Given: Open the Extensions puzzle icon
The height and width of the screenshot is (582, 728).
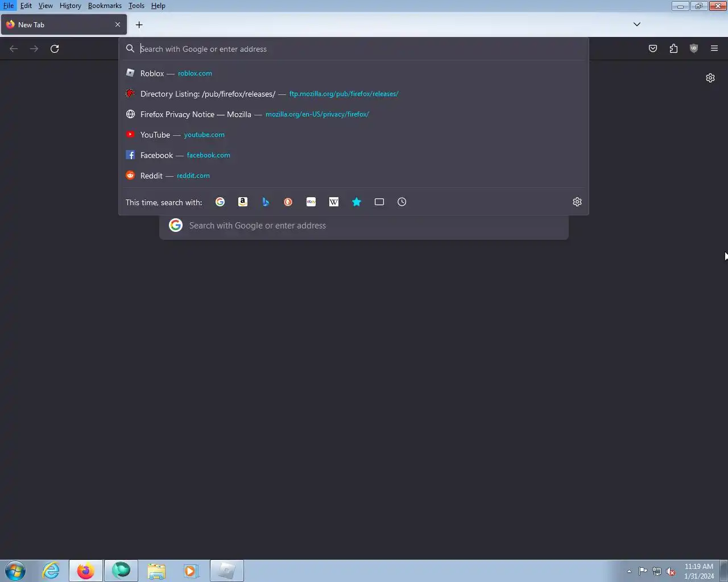Looking at the screenshot, I should click(673, 48).
